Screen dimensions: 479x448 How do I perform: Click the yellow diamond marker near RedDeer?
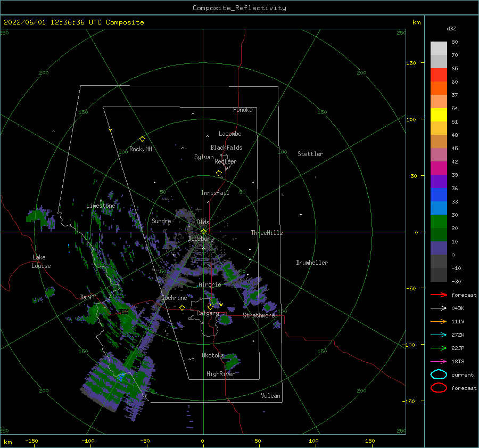[219, 173]
